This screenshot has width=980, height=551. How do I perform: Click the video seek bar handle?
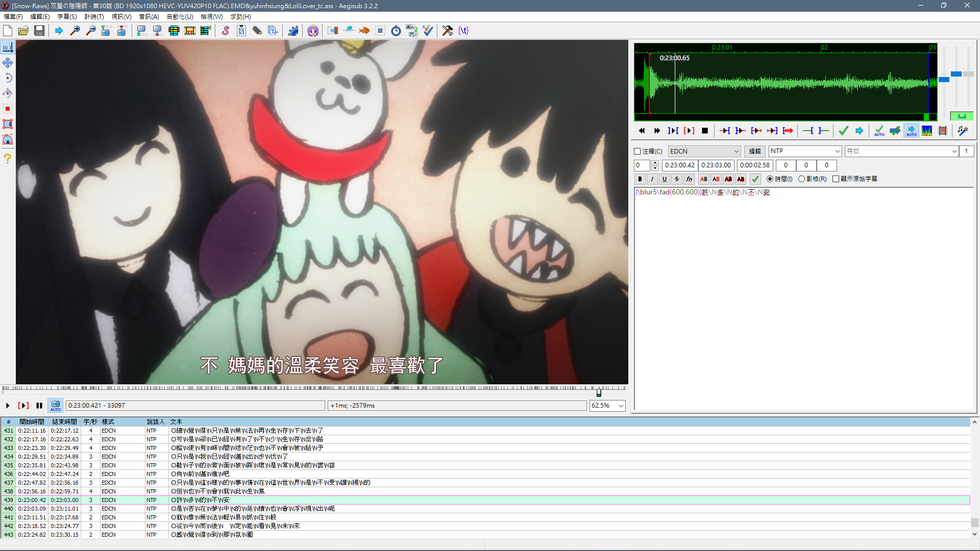click(599, 392)
